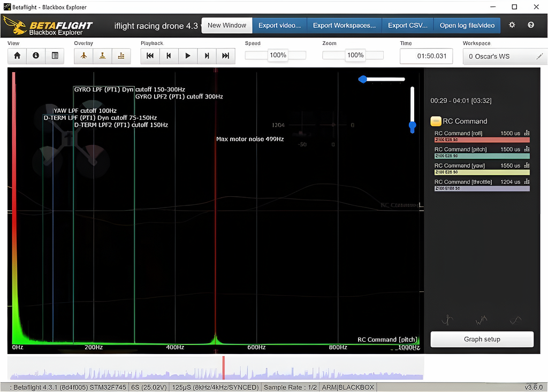Click the horizontal analyser zoom slider handle

coord(363,79)
